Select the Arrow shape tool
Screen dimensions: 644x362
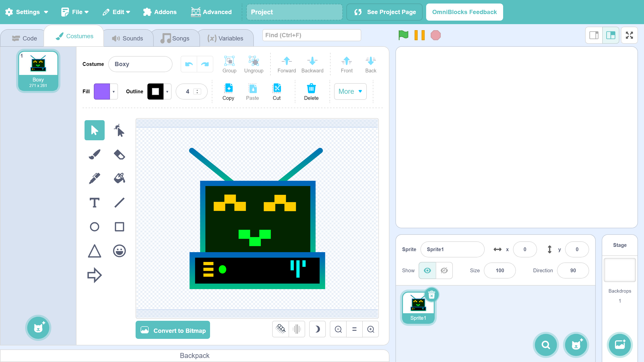point(94,275)
